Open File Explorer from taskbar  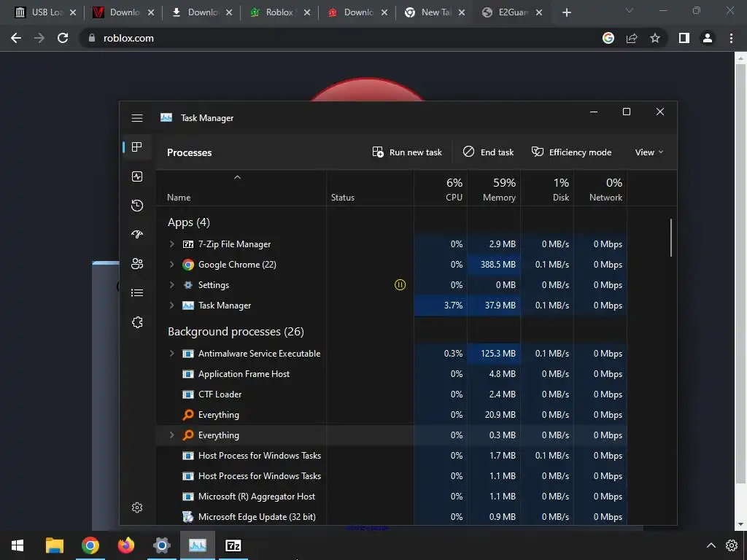[54, 545]
